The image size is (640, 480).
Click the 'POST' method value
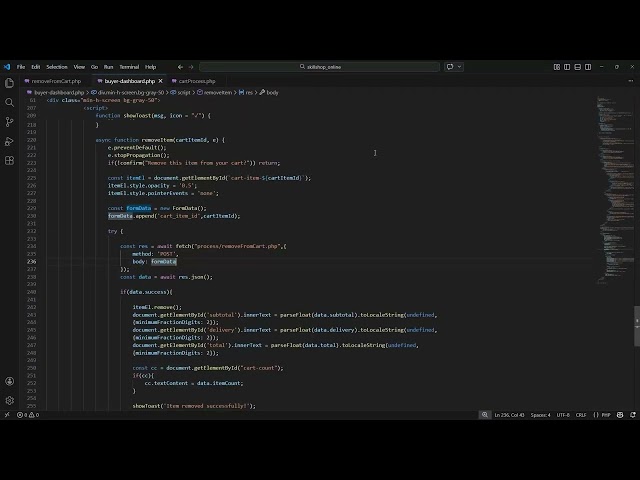(166, 254)
